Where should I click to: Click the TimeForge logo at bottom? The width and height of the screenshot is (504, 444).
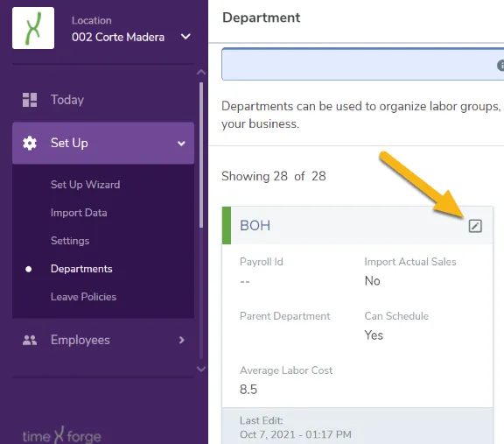[x=62, y=435]
